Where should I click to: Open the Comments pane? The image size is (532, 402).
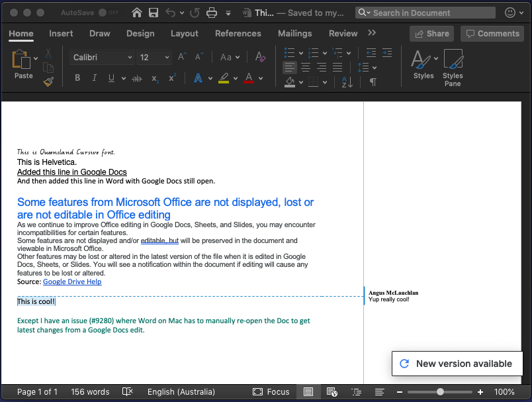(492, 34)
